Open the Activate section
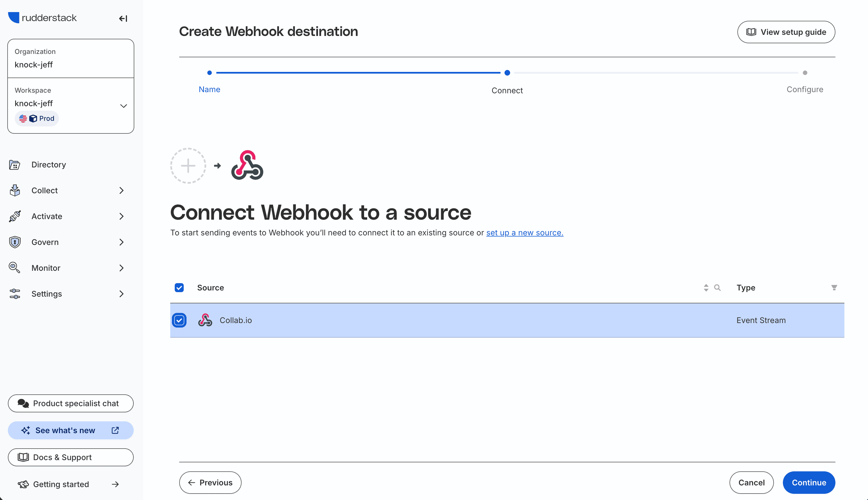 coord(47,216)
